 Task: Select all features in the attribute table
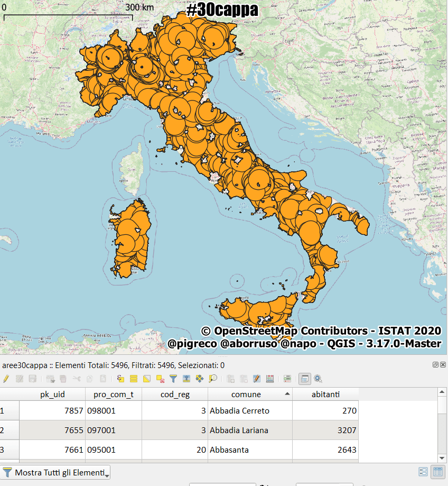click(134, 379)
